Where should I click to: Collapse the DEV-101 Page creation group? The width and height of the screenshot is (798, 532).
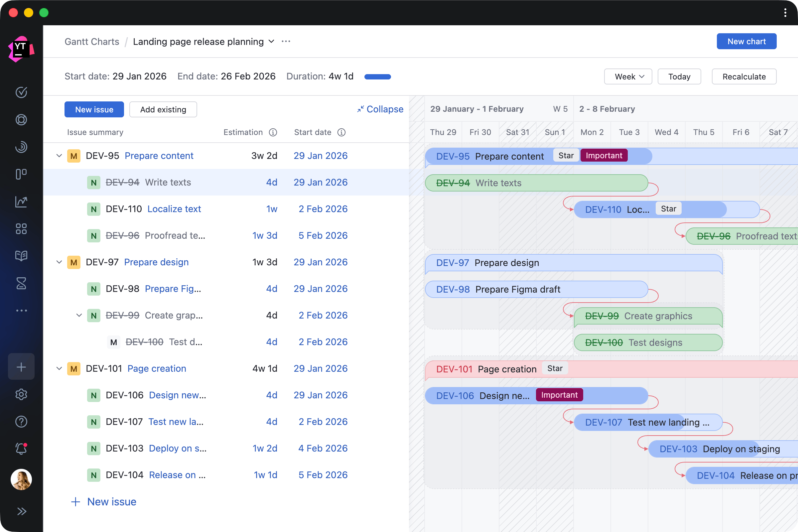(59, 368)
